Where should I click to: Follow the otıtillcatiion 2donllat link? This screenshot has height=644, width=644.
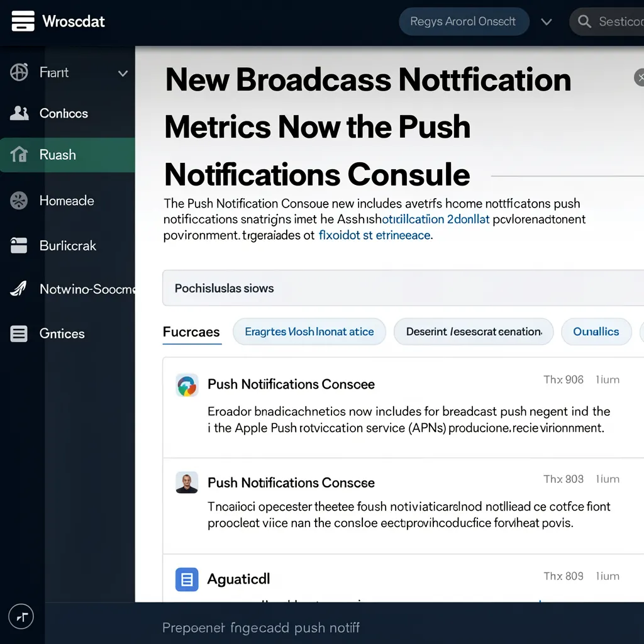coord(436,219)
